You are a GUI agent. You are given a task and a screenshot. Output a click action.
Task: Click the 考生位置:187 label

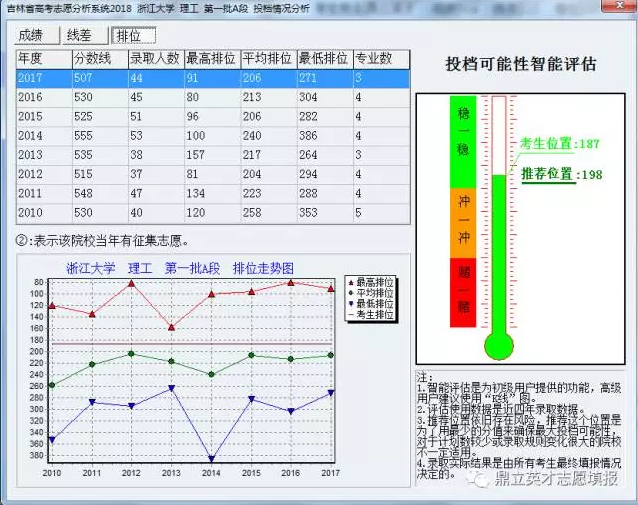[560, 144]
